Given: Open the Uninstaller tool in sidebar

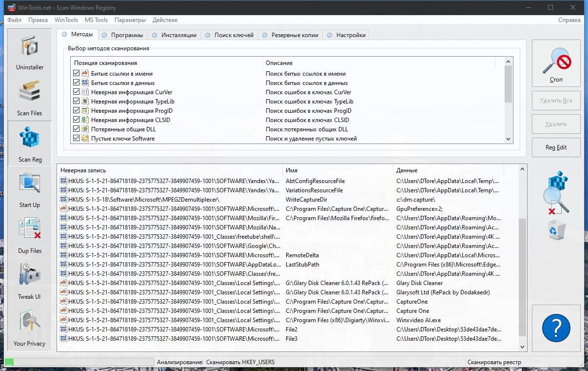Looking at the screenshot, I should point(30,52).
